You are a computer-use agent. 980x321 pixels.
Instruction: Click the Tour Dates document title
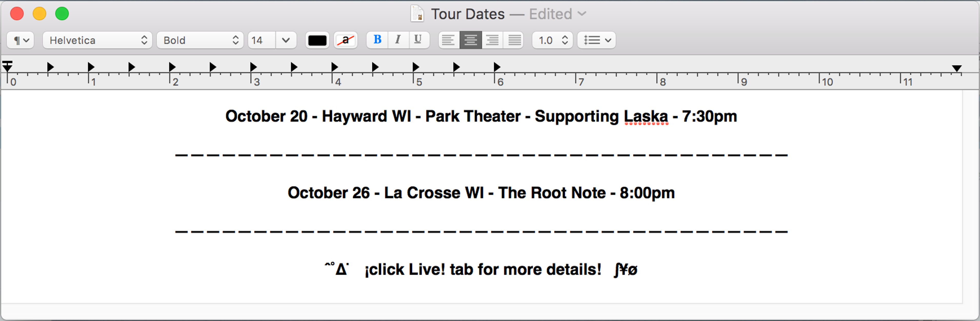coord(467,14)
